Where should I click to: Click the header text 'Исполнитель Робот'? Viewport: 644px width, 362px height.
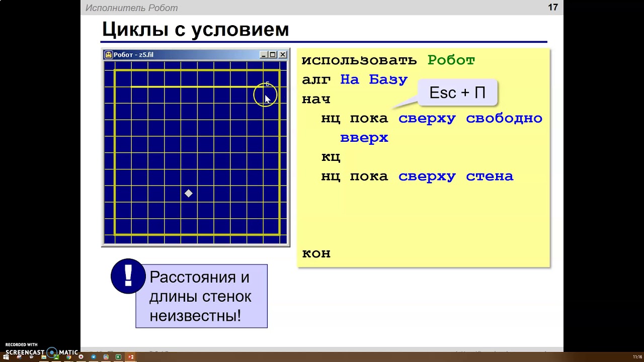pyautogui.click(x=131, y=8)
